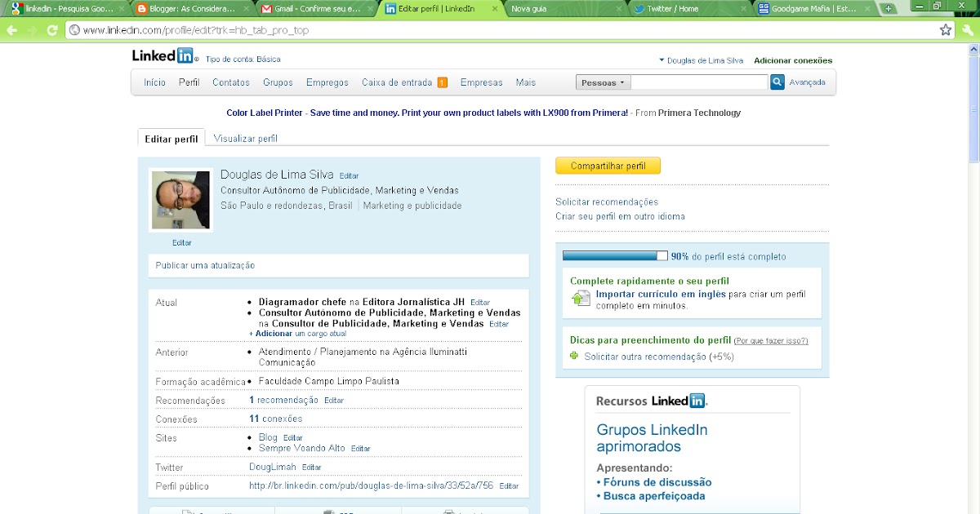Click Editar beside Editora Jornalística JH
Screen dimensions: 980x514
coord(480,303)
